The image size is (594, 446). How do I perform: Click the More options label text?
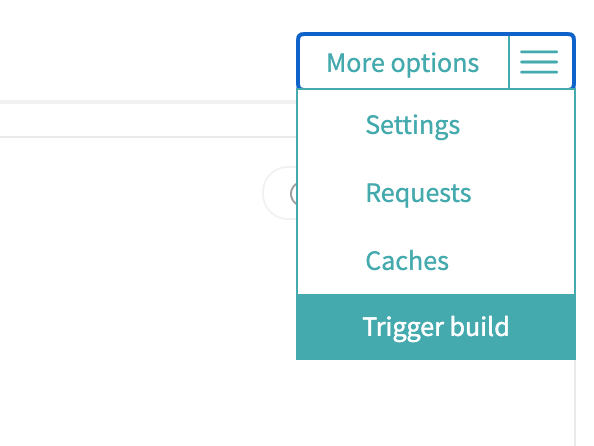point(402,63)
